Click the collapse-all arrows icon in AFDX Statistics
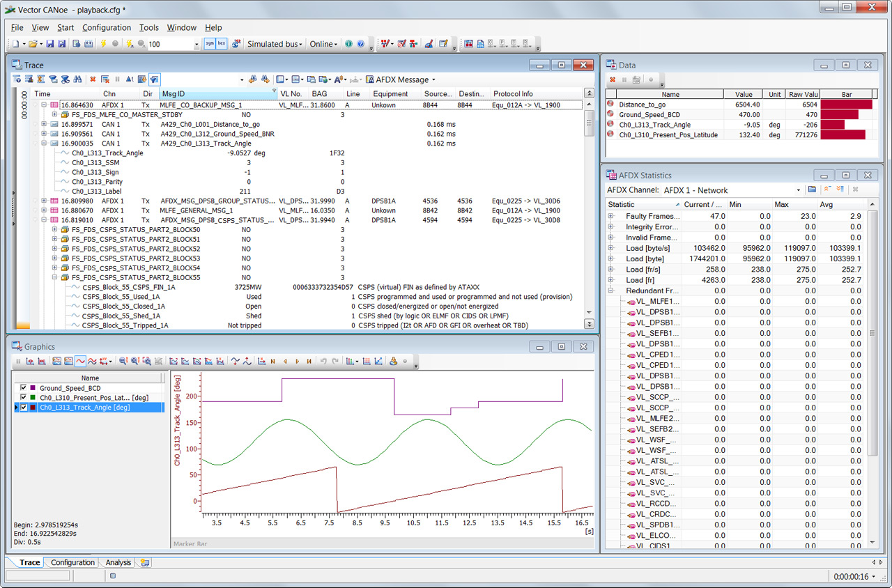 (827, 189)
